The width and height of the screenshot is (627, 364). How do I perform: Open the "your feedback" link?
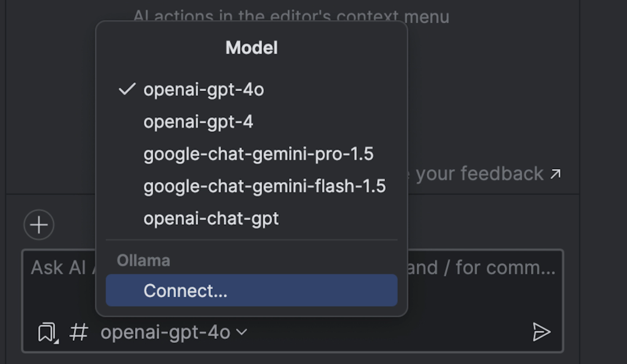point(479,174)
